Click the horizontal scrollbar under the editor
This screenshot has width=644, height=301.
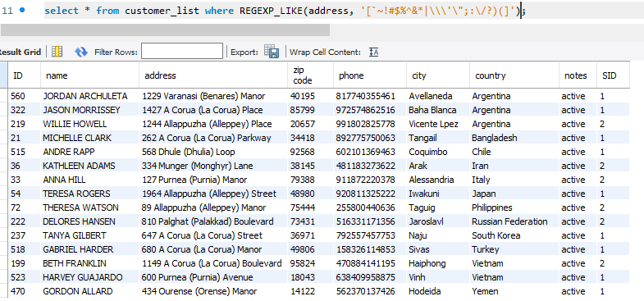coord(165,30)
